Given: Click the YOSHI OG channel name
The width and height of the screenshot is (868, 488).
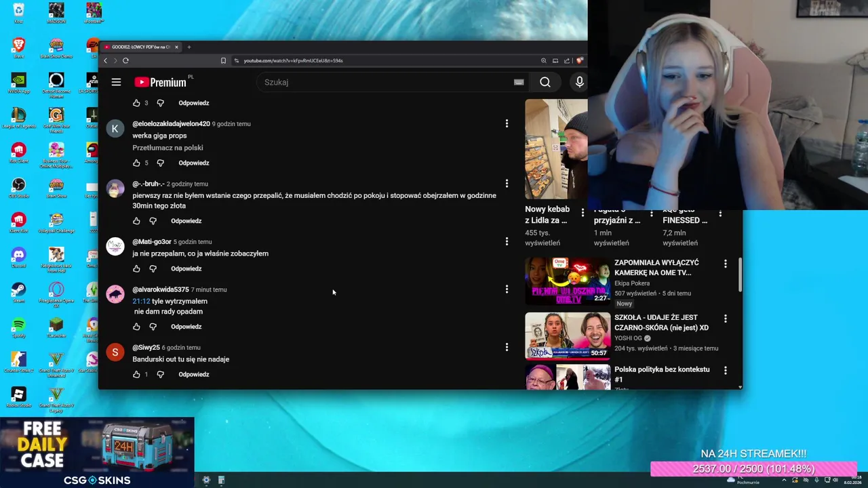Looking at the screenshot, I should (628, 338).
